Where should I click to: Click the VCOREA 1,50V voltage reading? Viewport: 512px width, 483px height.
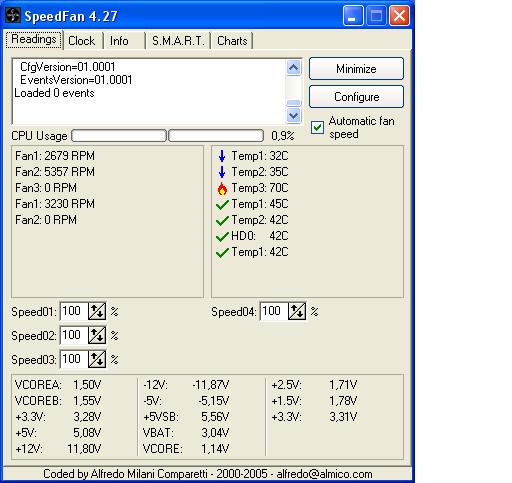(x=58, y=385)
